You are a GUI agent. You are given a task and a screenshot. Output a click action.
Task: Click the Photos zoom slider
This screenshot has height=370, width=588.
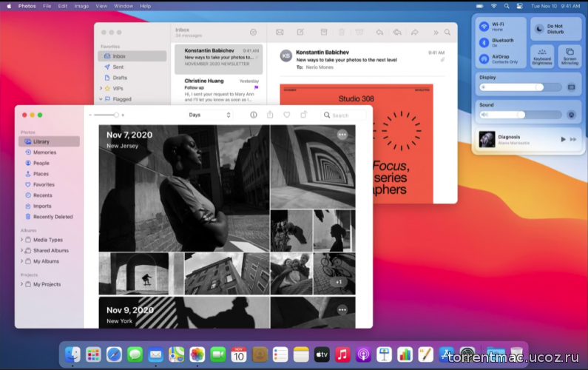pos(107,115)
